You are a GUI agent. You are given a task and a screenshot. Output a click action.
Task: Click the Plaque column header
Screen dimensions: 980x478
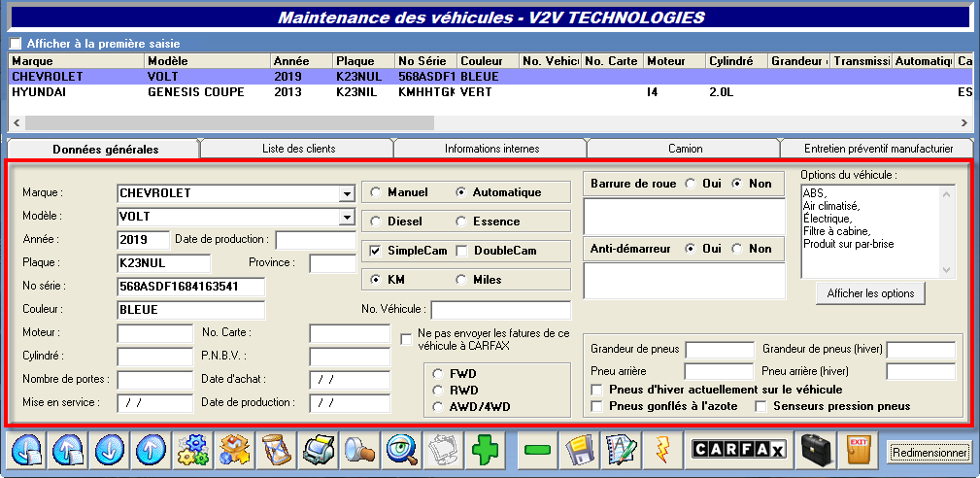(x=364, y=61)
